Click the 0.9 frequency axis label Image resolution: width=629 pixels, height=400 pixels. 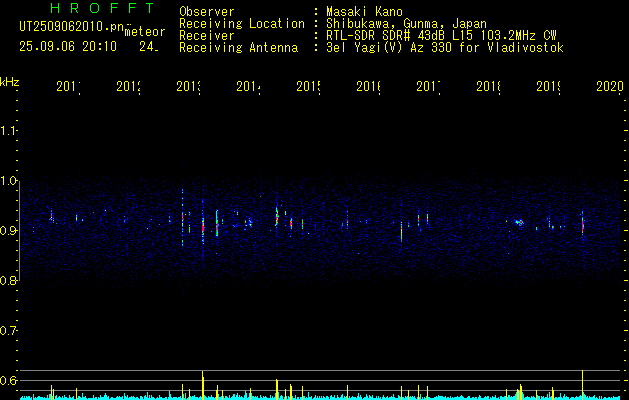click(x=8, y=230)
